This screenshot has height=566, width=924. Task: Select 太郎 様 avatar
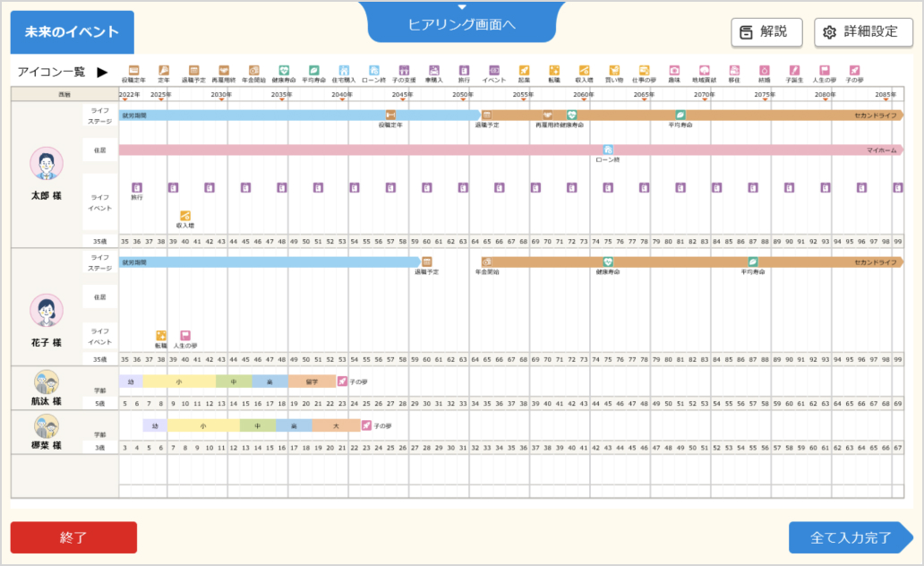47,164
